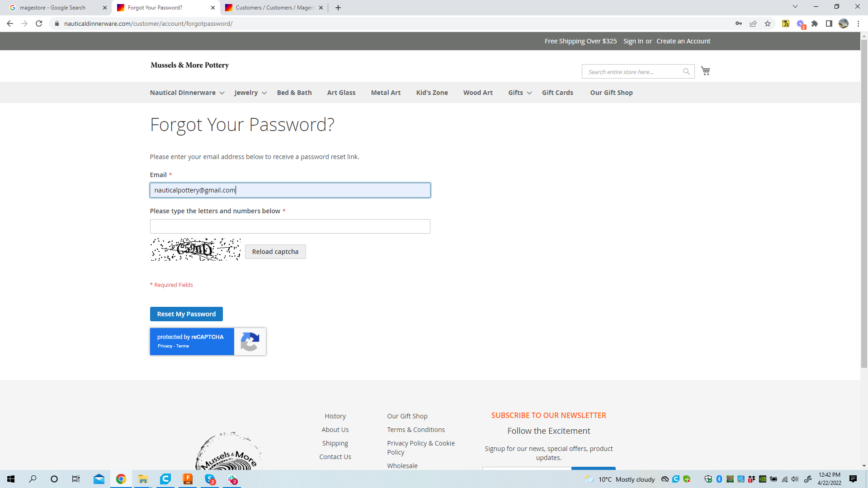The height and width of the screenshot is (488, 868).
Task: Open footer Shipping link
Action: (335, 443)
